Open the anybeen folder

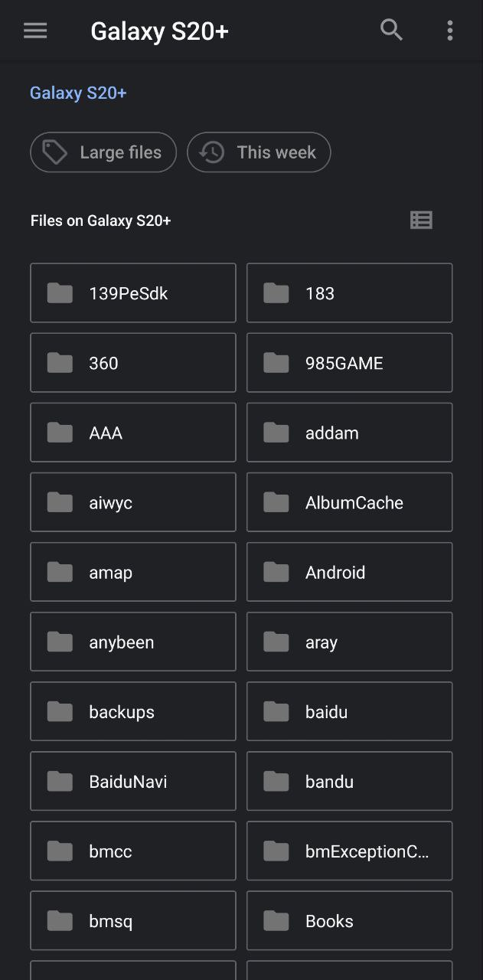point(133,642)
